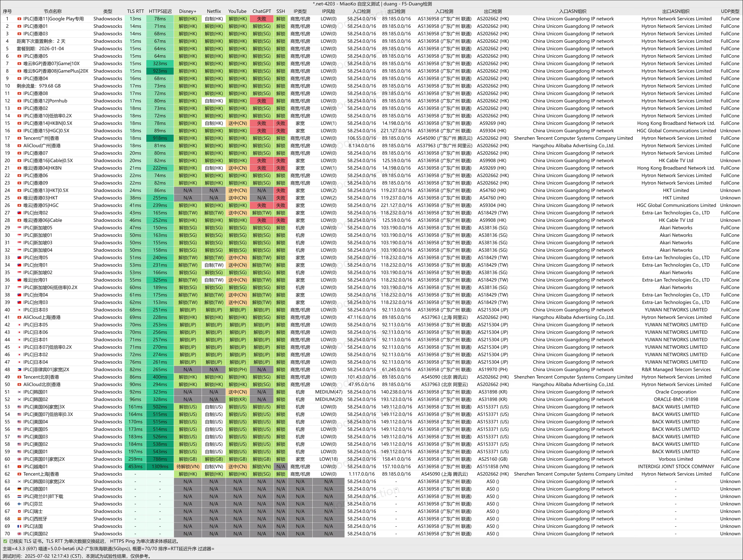Click the 解锁(PH) YouTube cell

click(x=237, y=369)
